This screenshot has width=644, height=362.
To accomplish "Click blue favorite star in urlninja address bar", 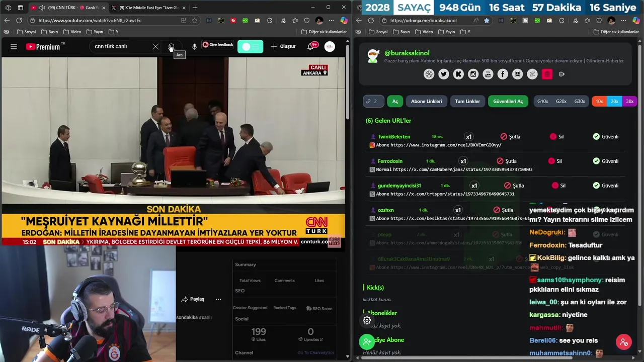I will tap(487, 20).
